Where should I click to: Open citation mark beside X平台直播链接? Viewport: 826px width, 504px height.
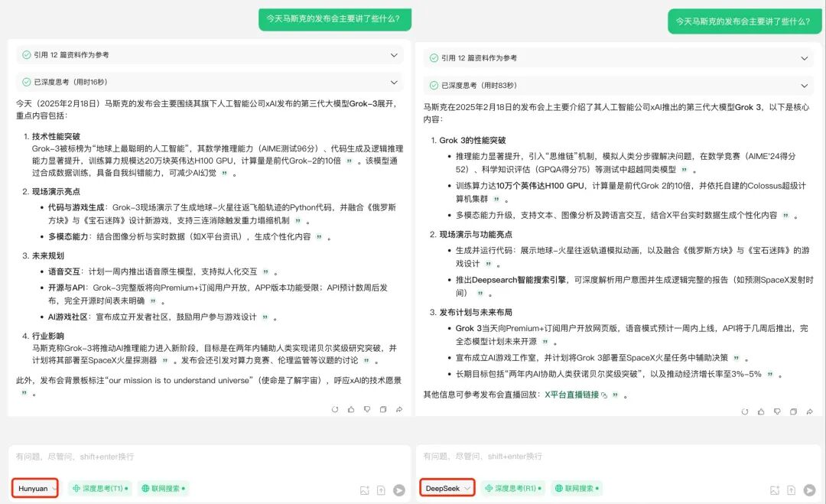click(x=615, y=395)
